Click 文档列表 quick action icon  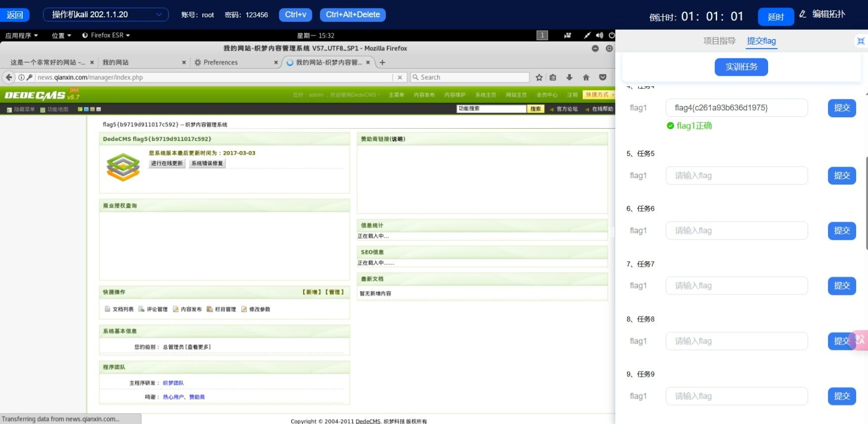(107, 309)
